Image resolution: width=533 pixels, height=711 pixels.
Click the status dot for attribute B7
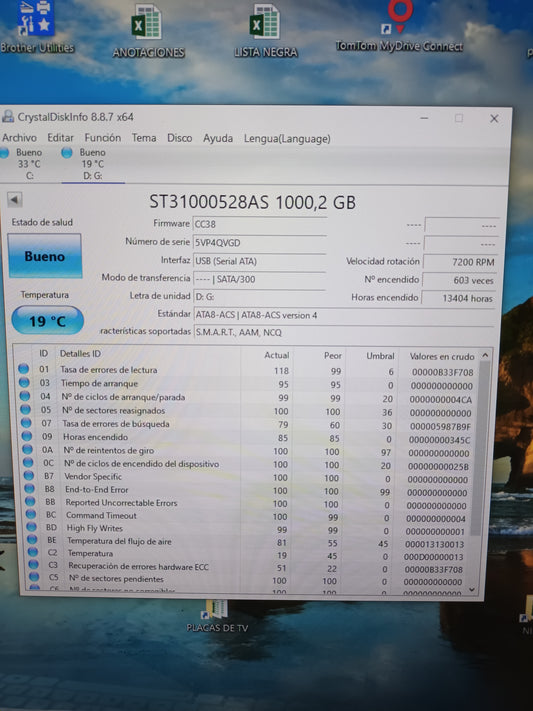(x=29, y=476)
